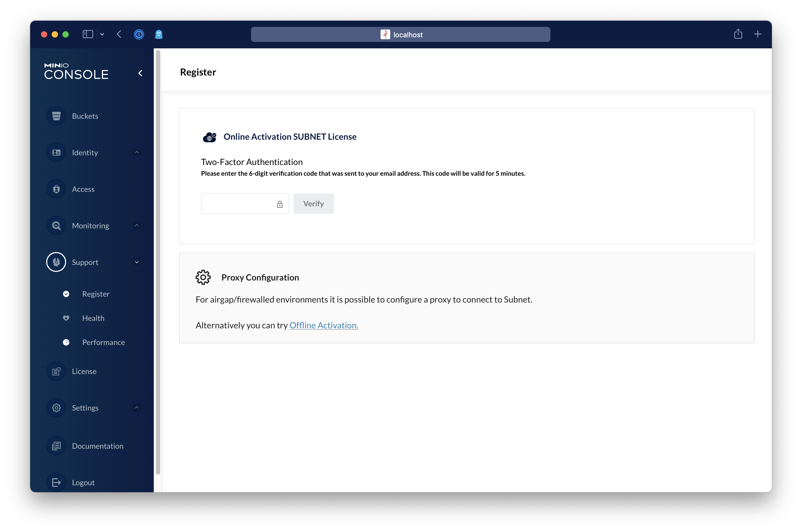Expand the Monitoring menu chevron
802x532 pixels.
[137, 226]
